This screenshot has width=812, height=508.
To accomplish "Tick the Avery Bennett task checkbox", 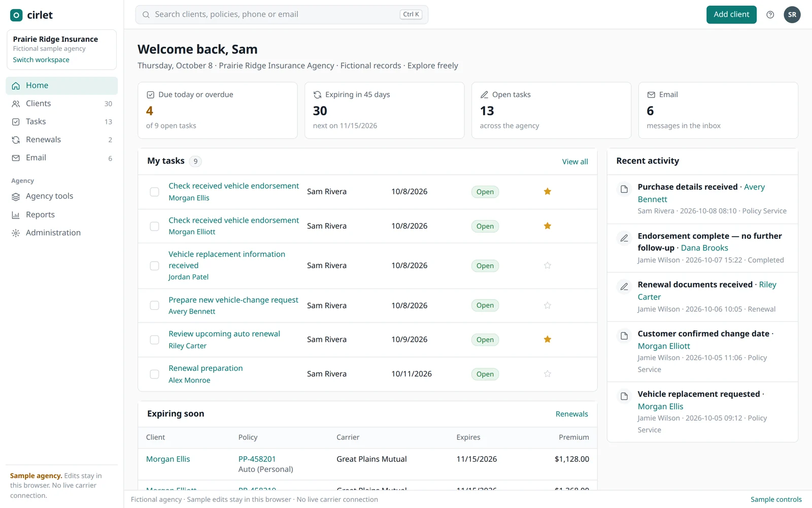I will [154, 305].
